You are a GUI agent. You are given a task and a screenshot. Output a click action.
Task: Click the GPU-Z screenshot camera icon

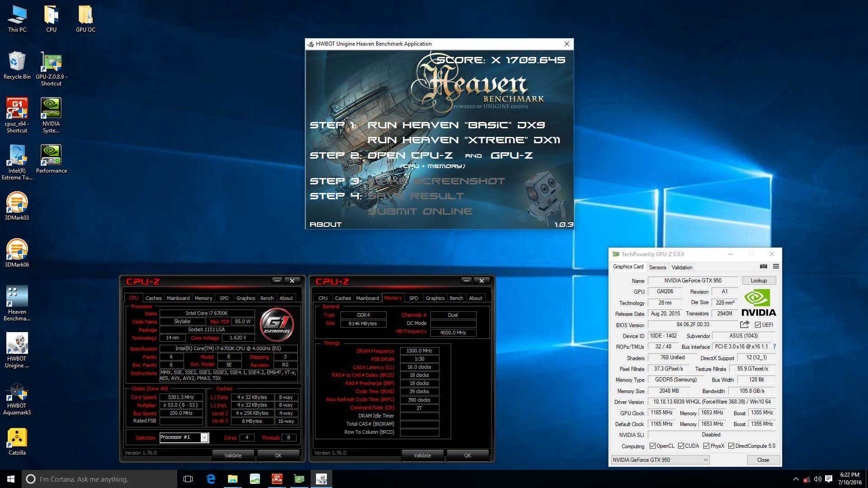[x=764, y=267]
